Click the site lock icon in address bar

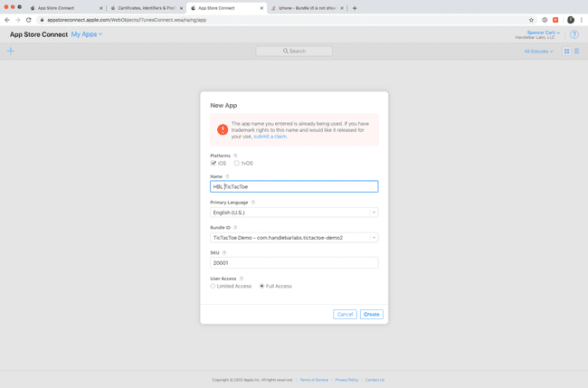click(42, 20)
